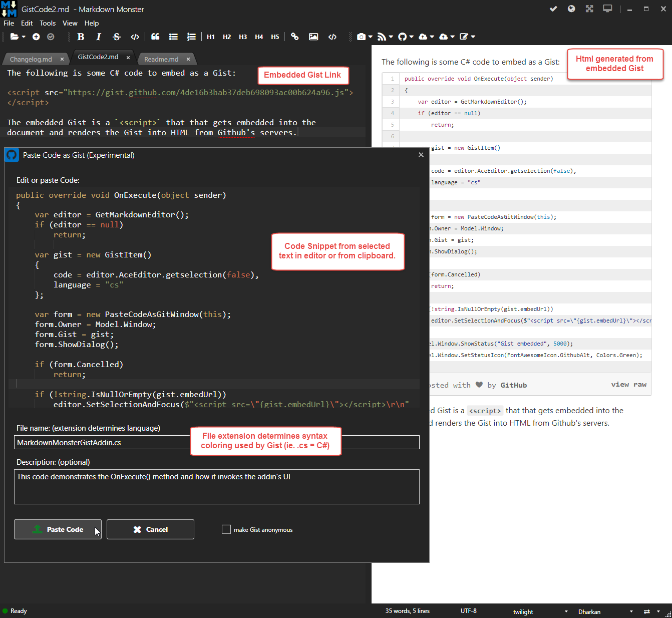
Task: Apply Heading 1 style
Action: (x=211, y=37)
